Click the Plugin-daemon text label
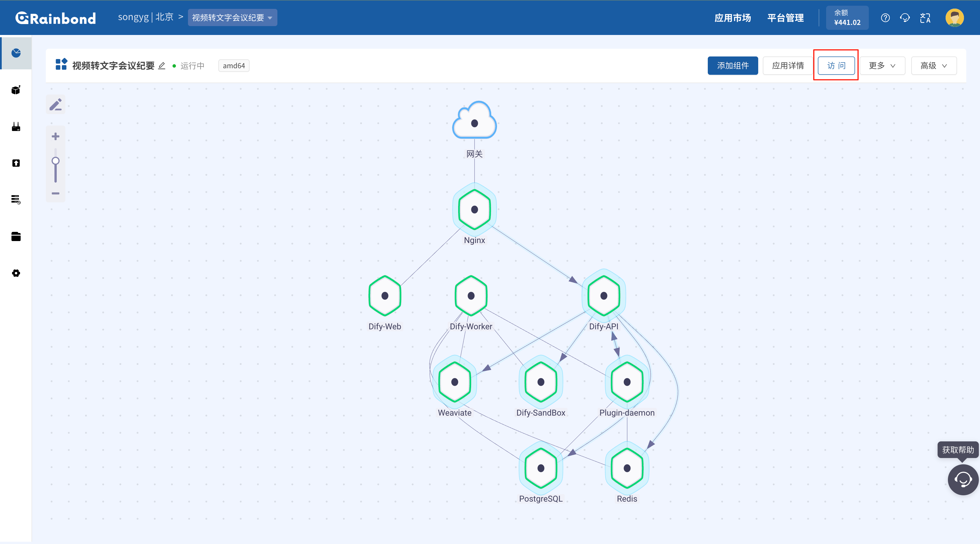The image size is (980, 544). 627,413
